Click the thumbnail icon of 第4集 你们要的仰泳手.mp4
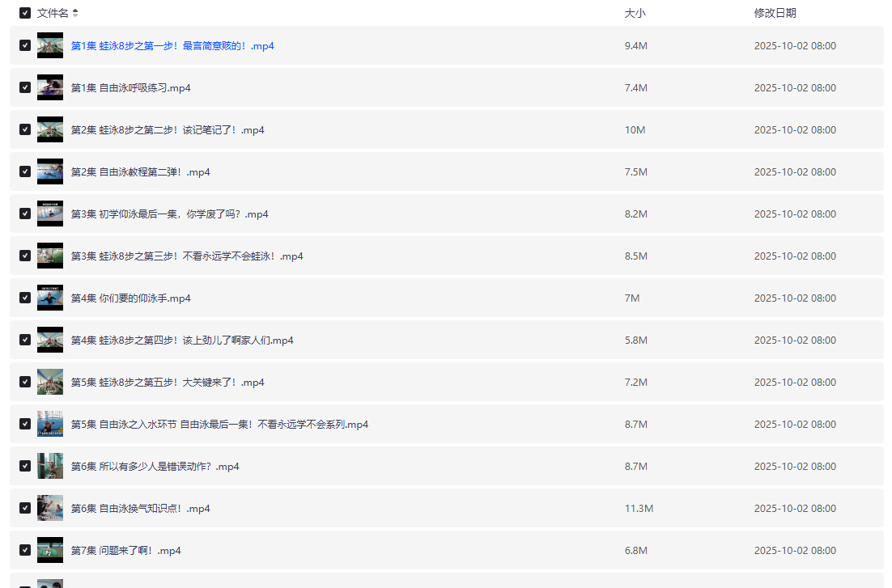Viewport: 892px width, 588px height. tap(50, 298)
